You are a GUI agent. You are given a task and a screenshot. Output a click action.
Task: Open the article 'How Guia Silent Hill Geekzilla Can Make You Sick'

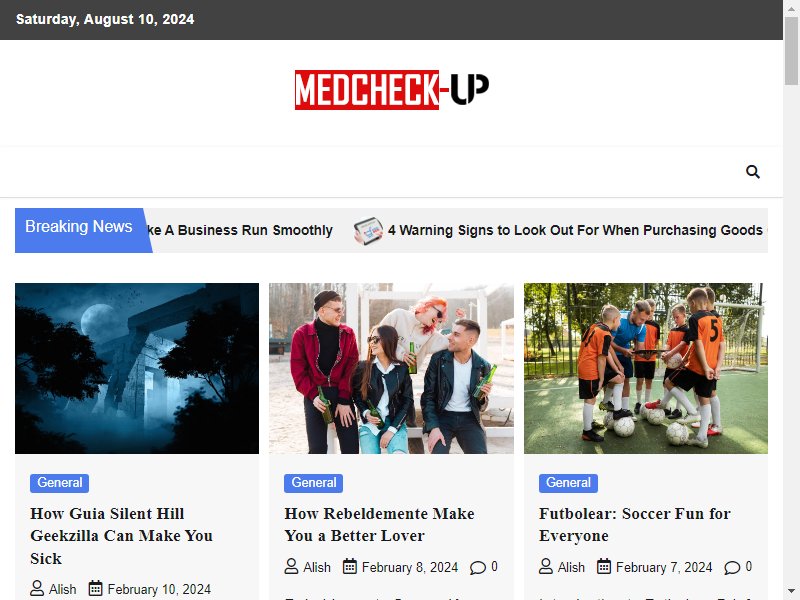pos(121,536)
